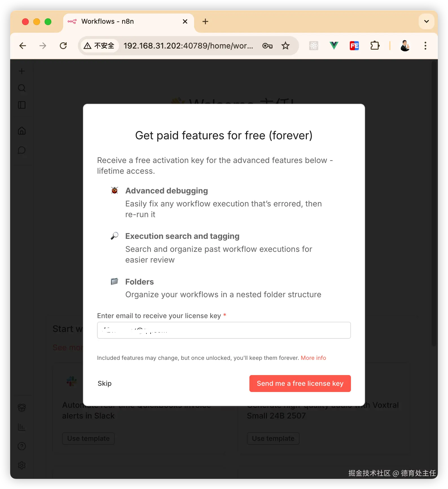Focus the license key email field

click(x=224, y=330)
